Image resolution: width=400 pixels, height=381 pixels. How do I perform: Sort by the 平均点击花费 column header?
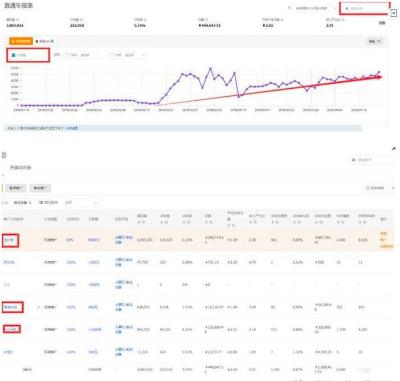click(235, 219)
